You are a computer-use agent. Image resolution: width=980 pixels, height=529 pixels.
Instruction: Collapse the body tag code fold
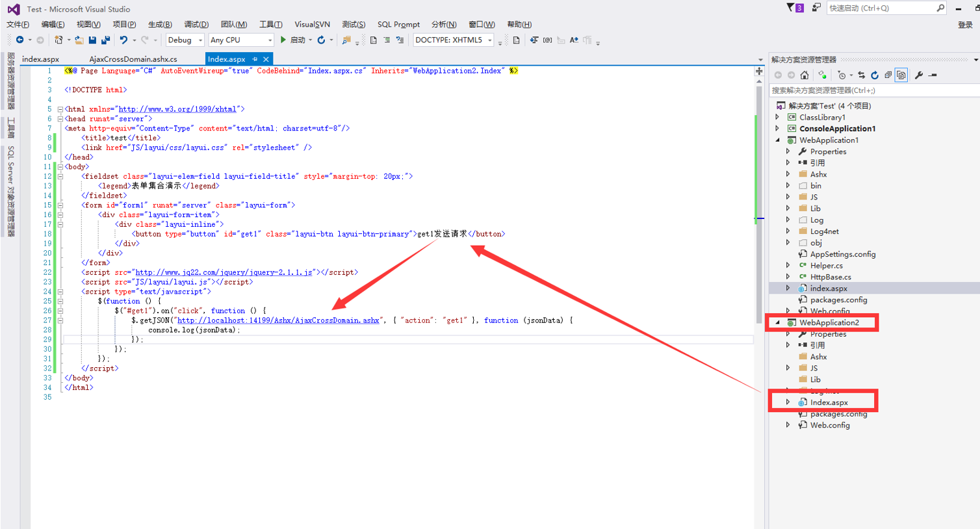(60, 167)
